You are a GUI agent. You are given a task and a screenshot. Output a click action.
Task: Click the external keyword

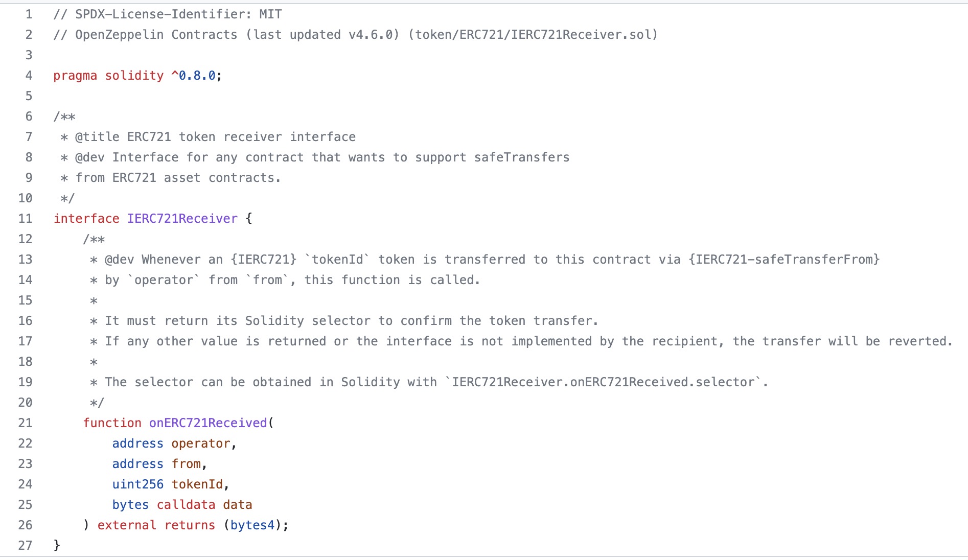pos(127,525)
